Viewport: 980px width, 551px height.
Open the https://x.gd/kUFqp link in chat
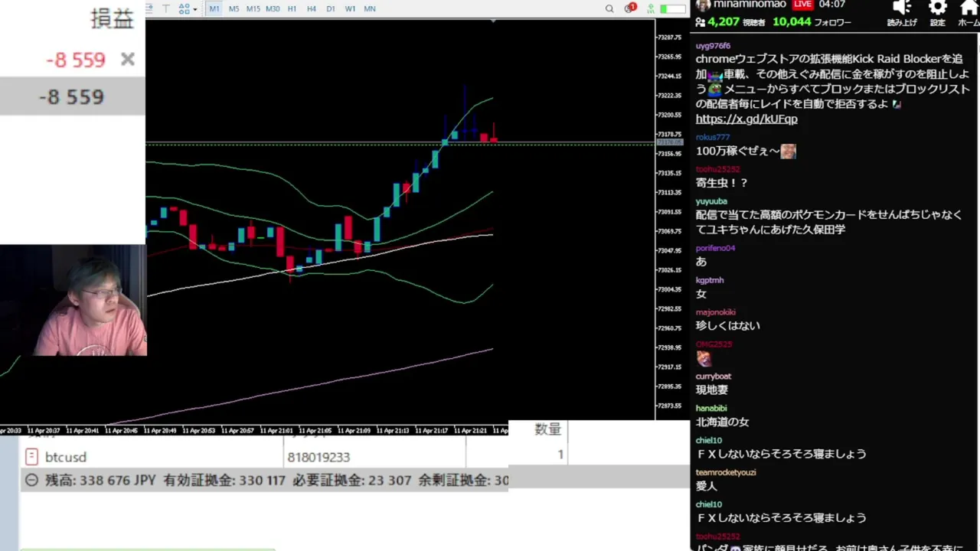coord(746,119)
